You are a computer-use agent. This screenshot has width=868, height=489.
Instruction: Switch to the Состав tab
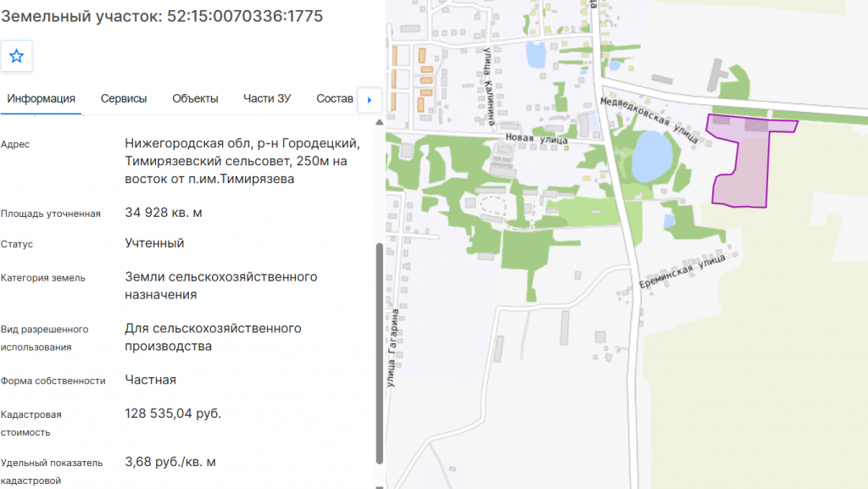334,98
